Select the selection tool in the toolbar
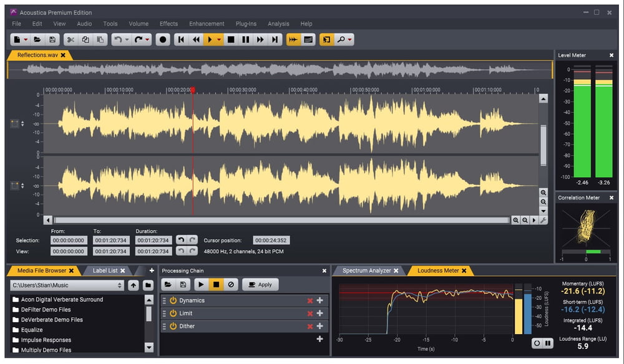This screenshot has height=364, width=624. pyautogui.click(x=326, y=39)
